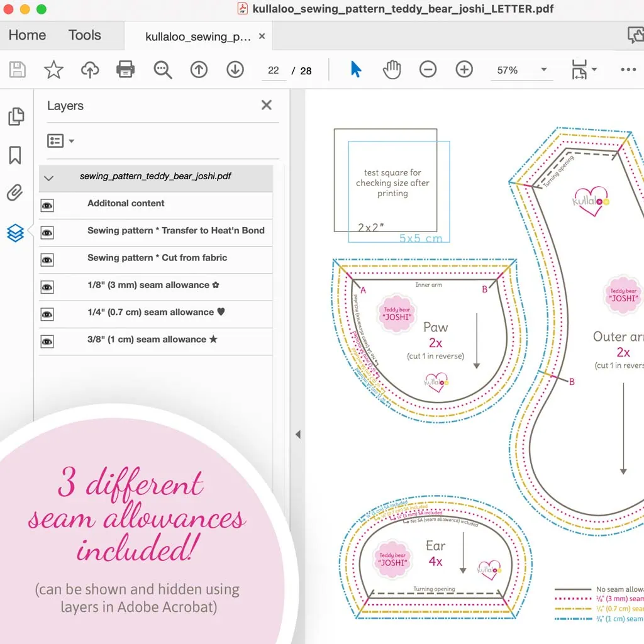
Task: Open the Attachments paperclip panel
Action: [x=15, y=192]
